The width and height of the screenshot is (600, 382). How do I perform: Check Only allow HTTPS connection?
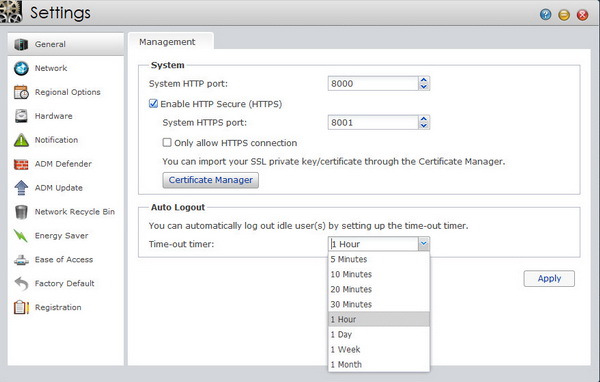tap(167, 143)
